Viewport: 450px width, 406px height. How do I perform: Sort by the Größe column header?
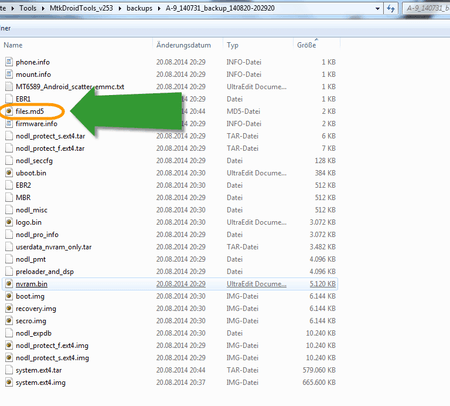316,45
